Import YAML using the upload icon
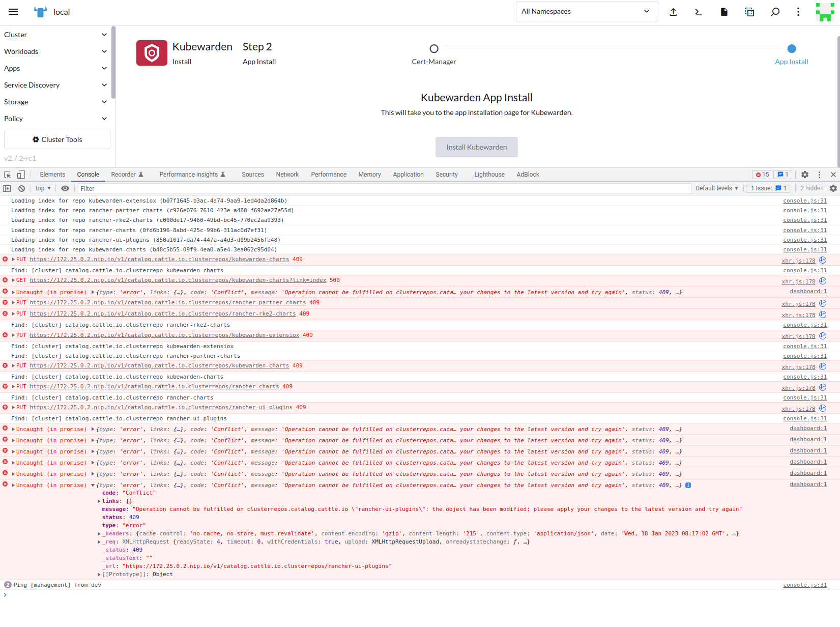This screenshot has height=627, width=840. tap(674, 11)
